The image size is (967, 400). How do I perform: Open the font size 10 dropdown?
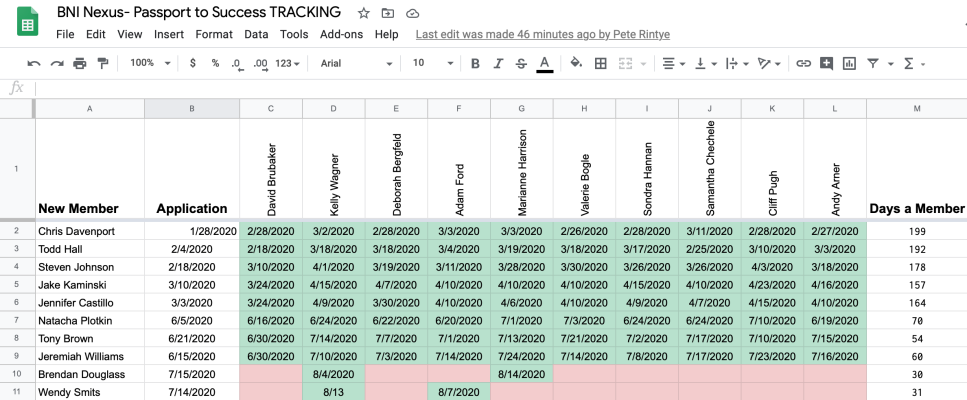[433, 63]
